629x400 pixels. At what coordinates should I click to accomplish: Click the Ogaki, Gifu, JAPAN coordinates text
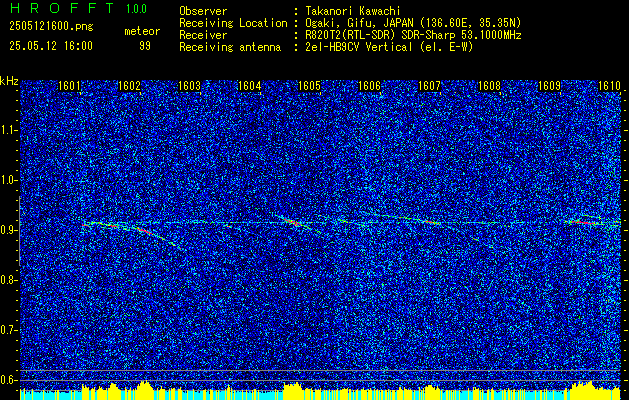coord(413,23)
